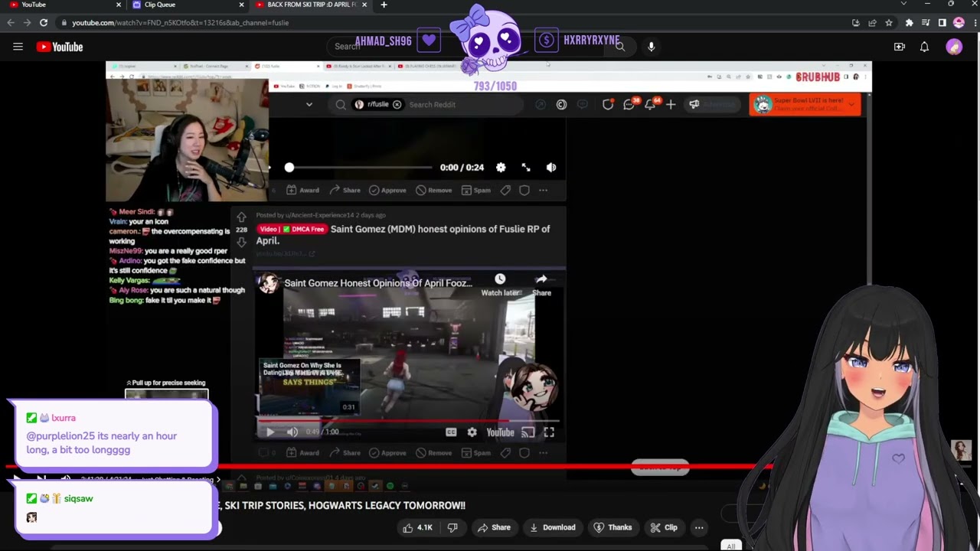Open more actions for the video
Image resolution: width=980 pixels, height=551 pixels.
699,527
